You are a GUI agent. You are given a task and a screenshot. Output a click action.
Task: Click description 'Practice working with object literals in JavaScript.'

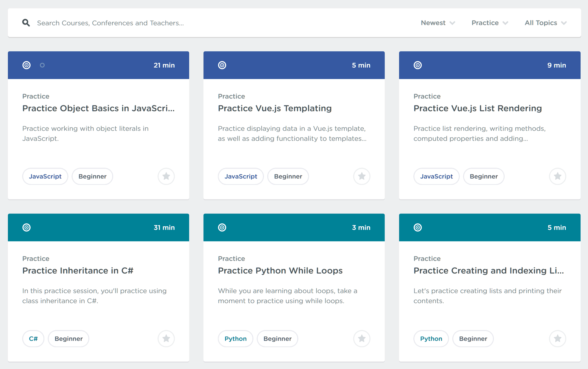[85, 133]
